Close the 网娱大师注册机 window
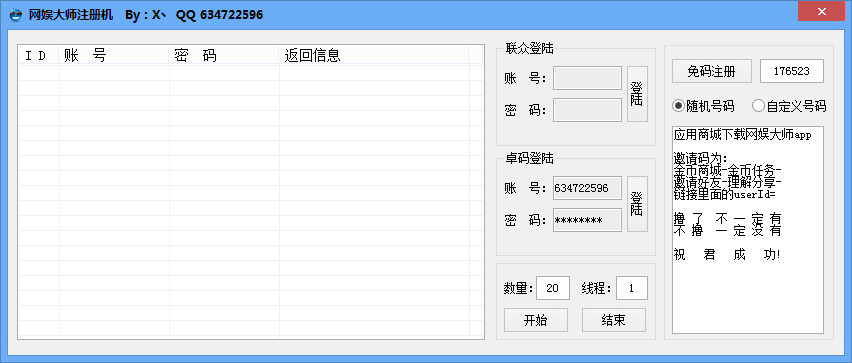852x363 pixels. 822,11
